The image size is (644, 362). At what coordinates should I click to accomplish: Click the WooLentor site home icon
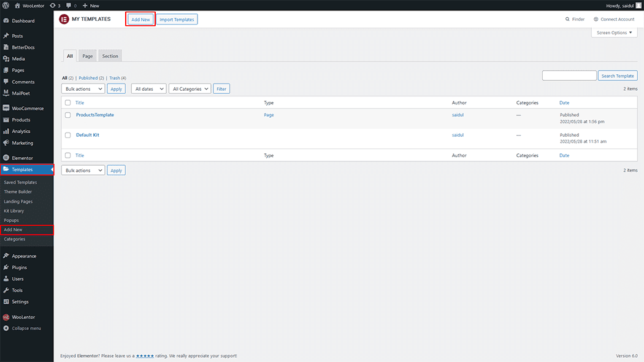pos(17,6)
